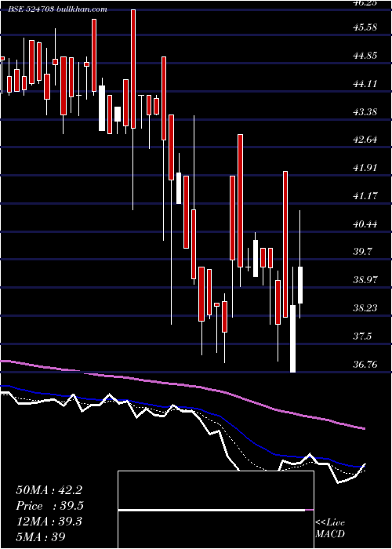Click the 44.85 price axis label
This screenshot has height=549, width=392.
coord(365,56)
